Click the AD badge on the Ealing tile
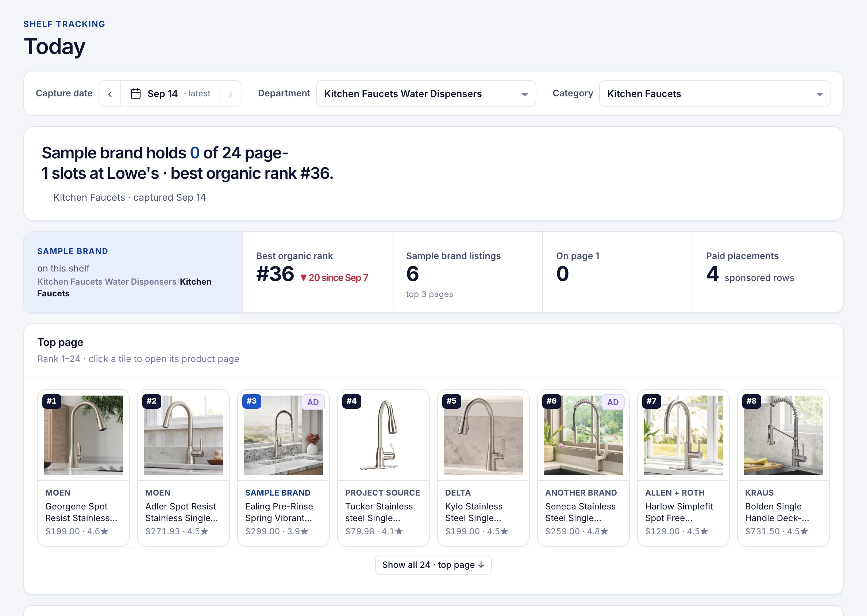 coord(313,402)
